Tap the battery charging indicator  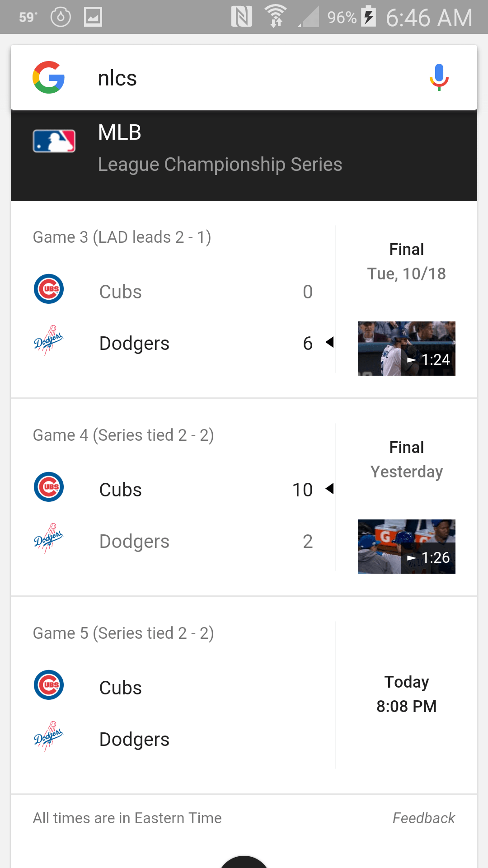[369, 17]
